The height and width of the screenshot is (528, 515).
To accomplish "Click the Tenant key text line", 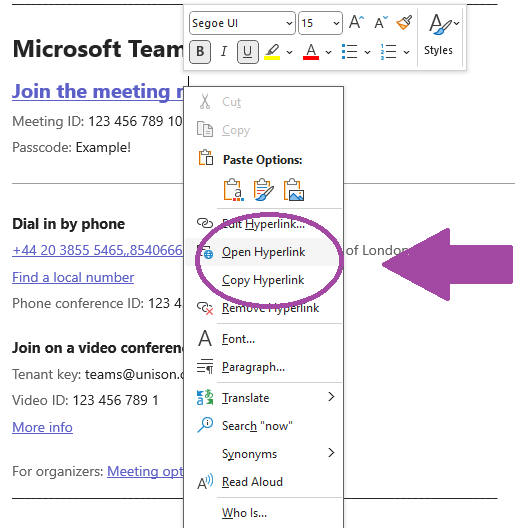I will click(x=98, y=374).
